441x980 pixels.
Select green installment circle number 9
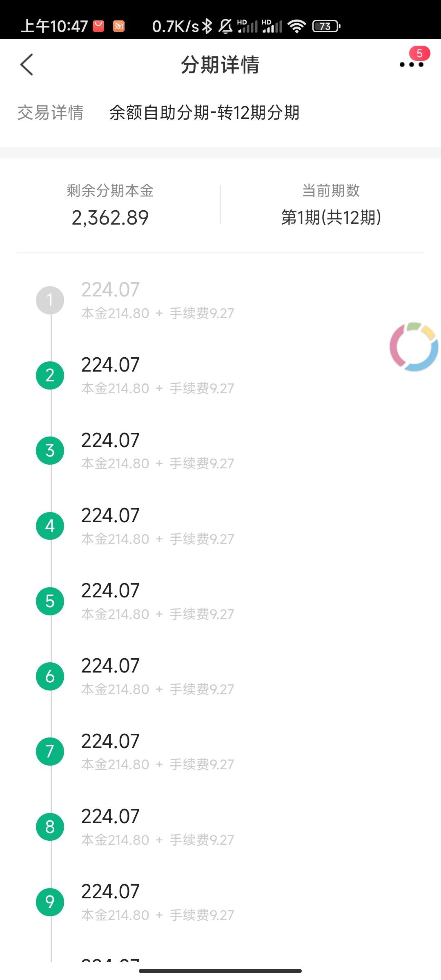click(50, 902)
